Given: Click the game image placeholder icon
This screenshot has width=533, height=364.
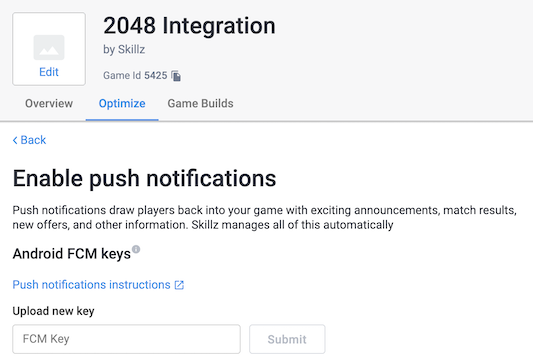Looking at the screenshot, I should tap(49, 47).
